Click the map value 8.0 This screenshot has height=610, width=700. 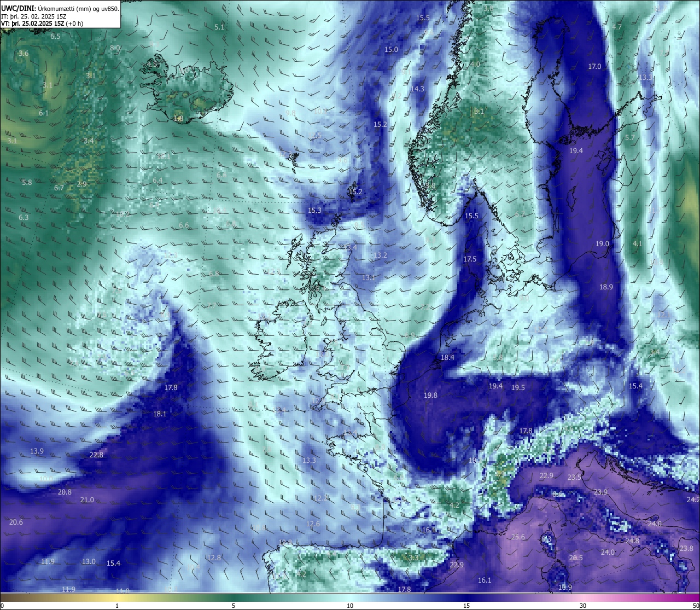[x=115, y=48]
